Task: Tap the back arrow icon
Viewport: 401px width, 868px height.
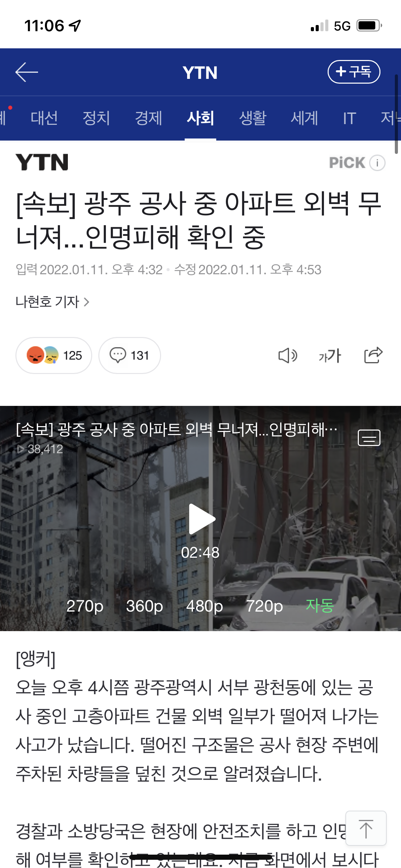Action: pyautogui.click(x=27, y=72)
